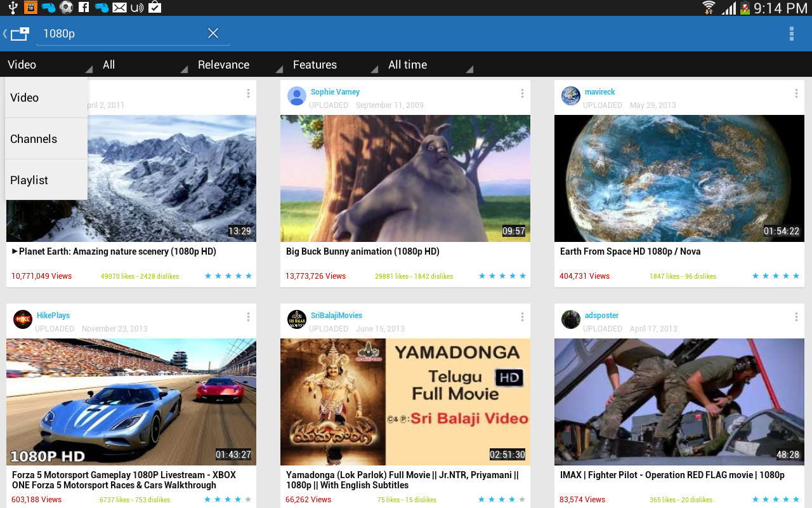Viewport: 812px width, 508px height.
Task: Open options for Forza 5 video card
Action: tap(248, 317)
